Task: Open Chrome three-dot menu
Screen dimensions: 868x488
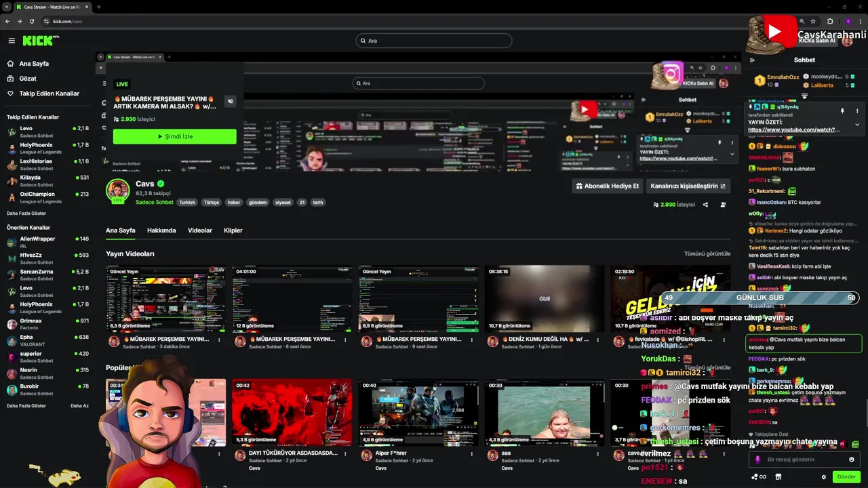Action: pos(861,21)
